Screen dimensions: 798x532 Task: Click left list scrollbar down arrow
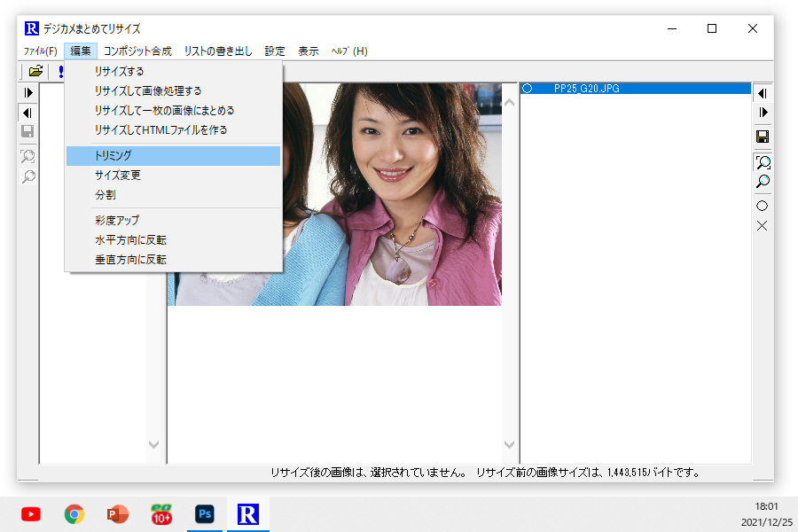pos(153,444)
